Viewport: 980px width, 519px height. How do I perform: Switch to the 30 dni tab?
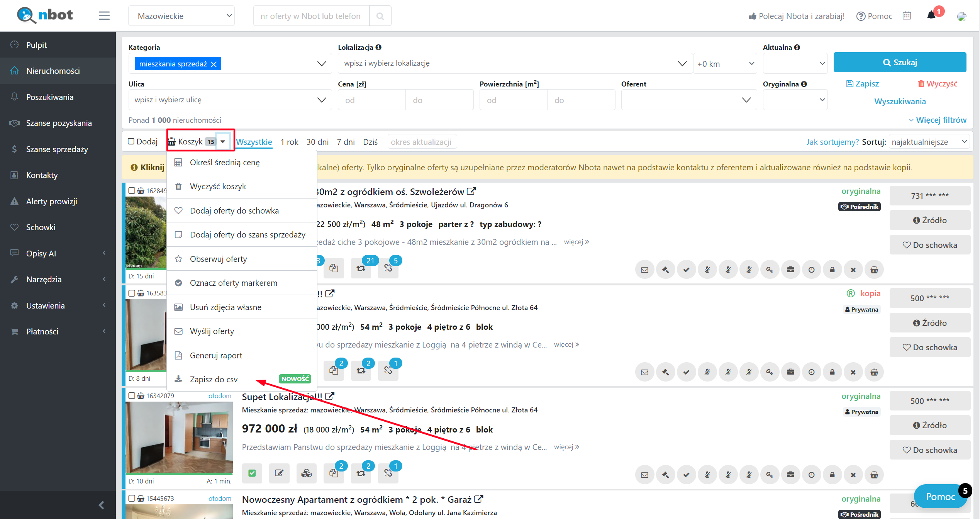pos(317,142)
